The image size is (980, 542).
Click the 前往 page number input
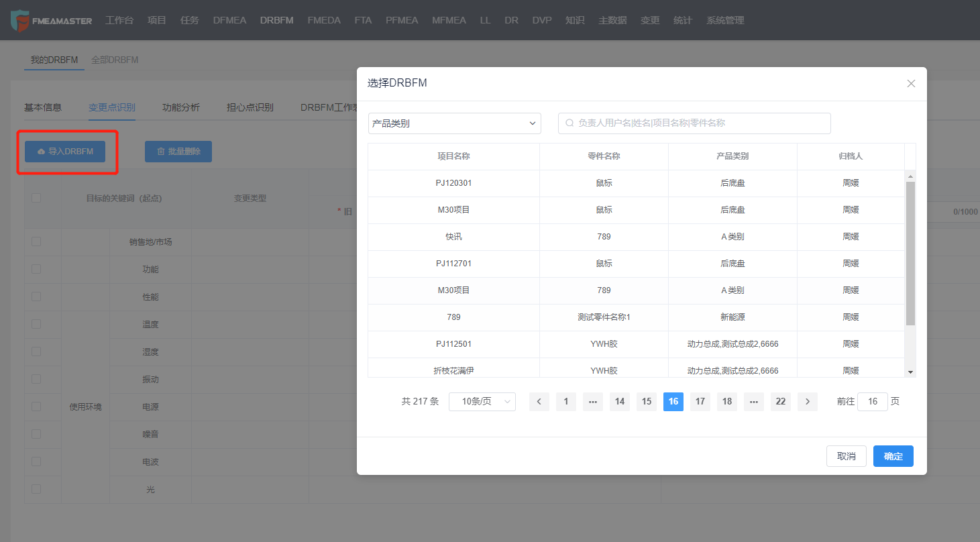point(873,402)
